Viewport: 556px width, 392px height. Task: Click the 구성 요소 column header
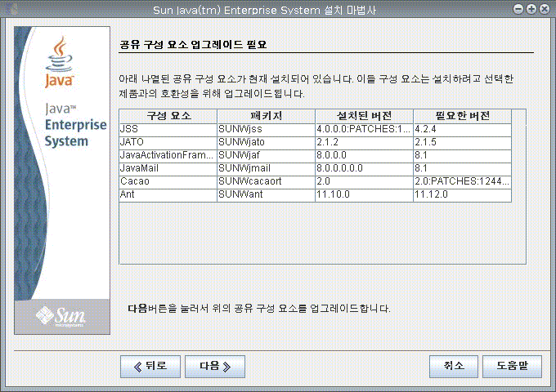pos(168,116)
